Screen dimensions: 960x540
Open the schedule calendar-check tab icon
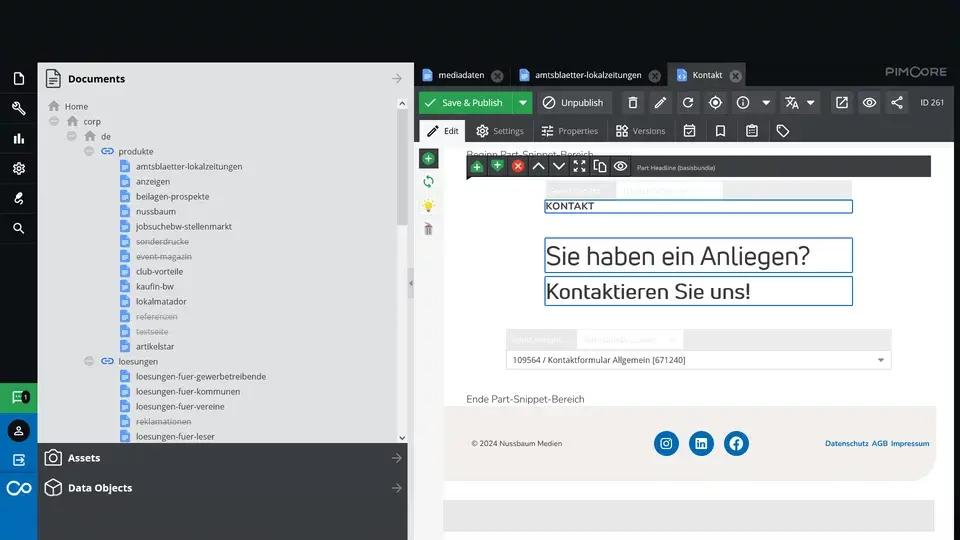tap(689, 131)
